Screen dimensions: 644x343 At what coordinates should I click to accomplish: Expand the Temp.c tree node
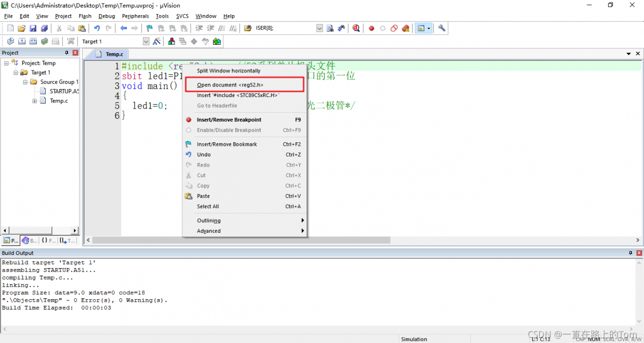coord(35,101)
